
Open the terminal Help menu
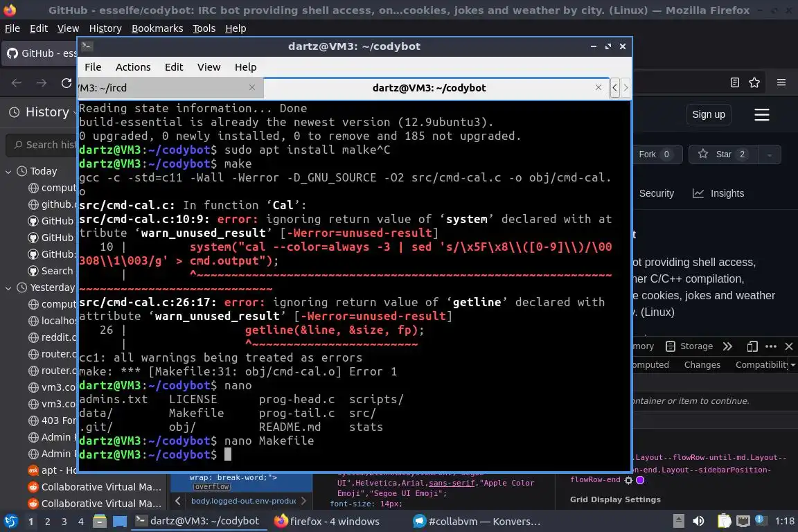[x=245, y=67]
